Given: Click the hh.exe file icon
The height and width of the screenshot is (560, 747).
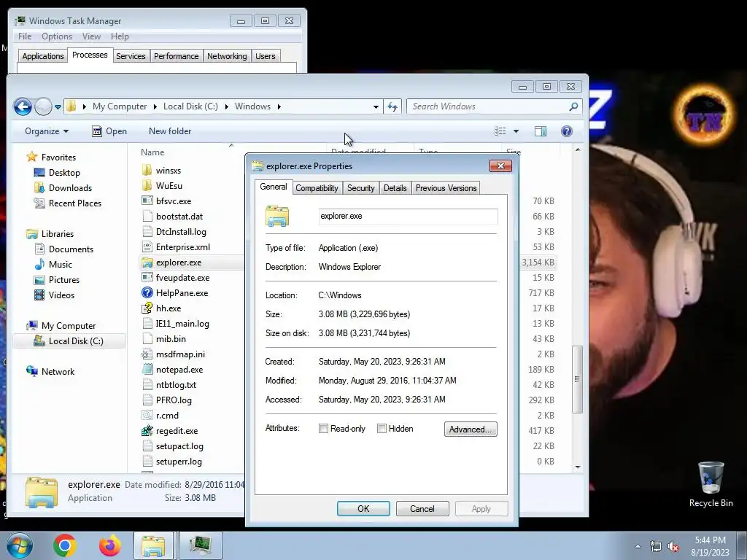Looking at the screenshot, I should (x=147, y=308).
